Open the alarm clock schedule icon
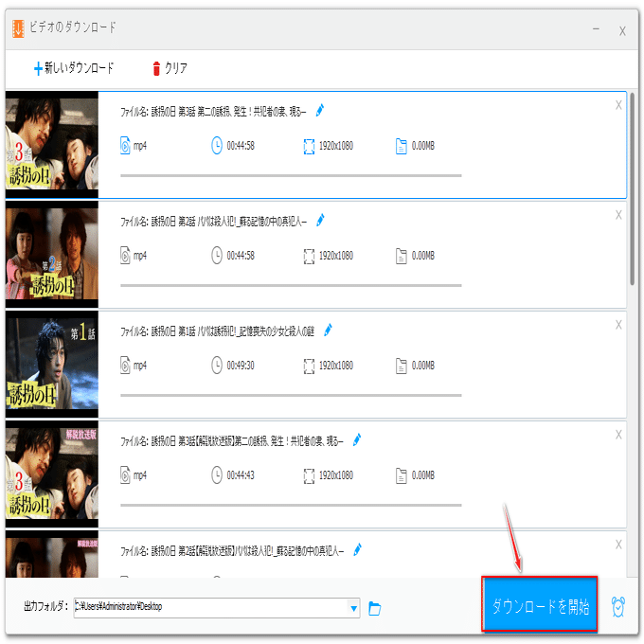Screen dimensions: 644x644 pyautogui.click(x=617, y=607)
